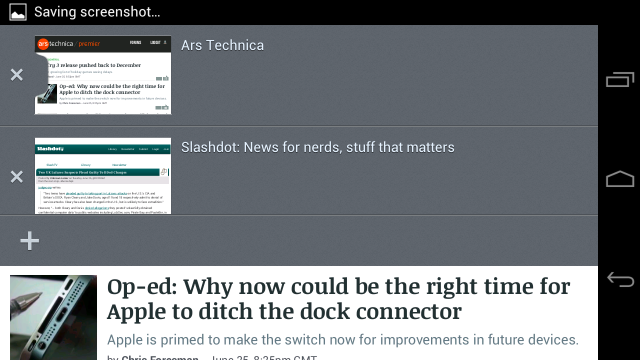This screenshot has height=360, width=640.
Task: Close the Slashdot tab
Action: pos(17,177)
